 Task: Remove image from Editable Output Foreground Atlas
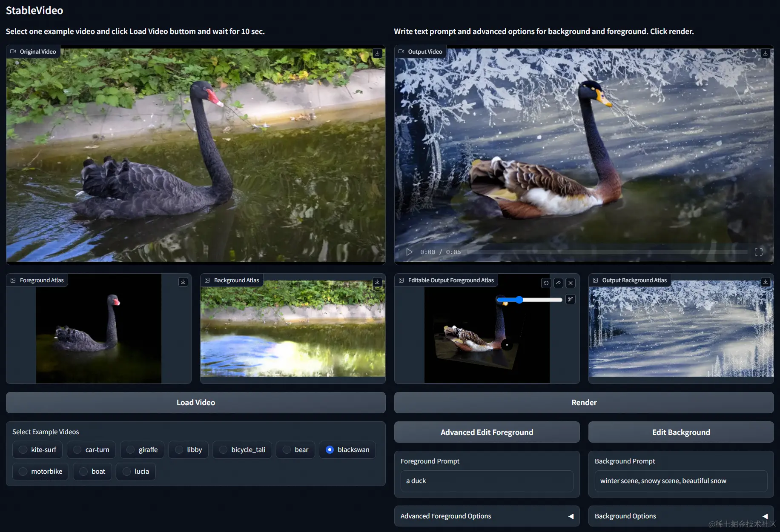coord(571,283)
